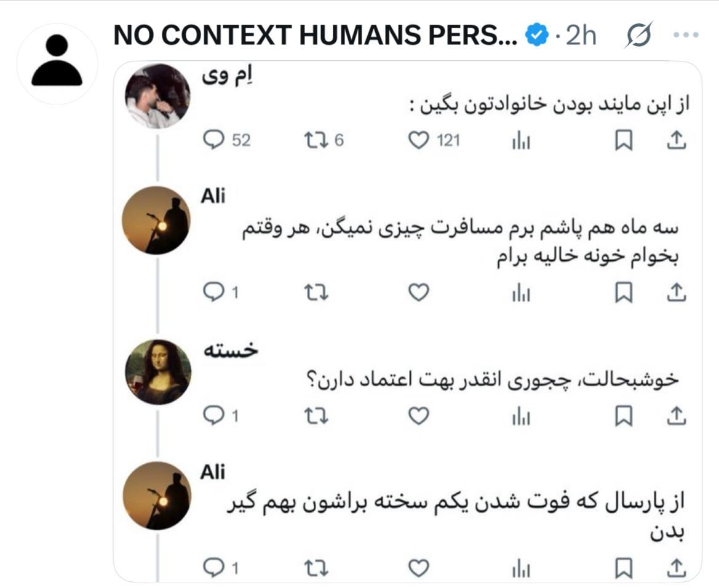Share Ali's last reply in thread
This screenshot has width=719, height=588.
pyautogui.click(x=676, y=567)
